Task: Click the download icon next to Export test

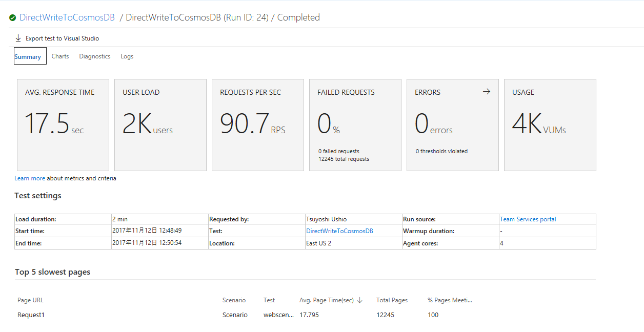Action: click(18, 37)
